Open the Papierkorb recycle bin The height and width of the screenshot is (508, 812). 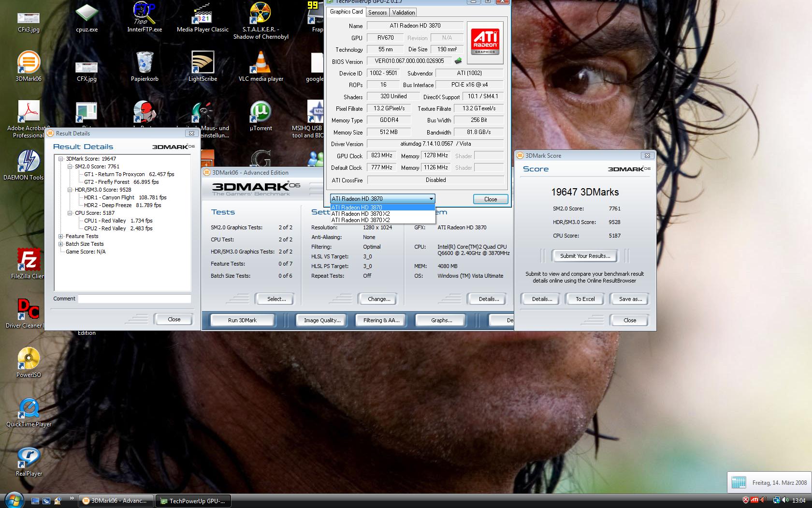point(145,67)
